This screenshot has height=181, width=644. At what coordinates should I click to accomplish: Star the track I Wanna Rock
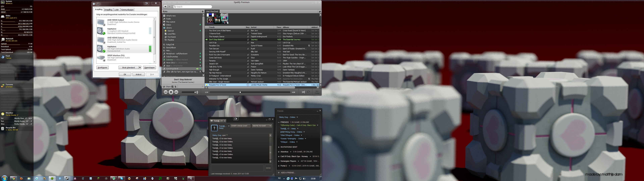pyautogui.click(x=207, y=34)
